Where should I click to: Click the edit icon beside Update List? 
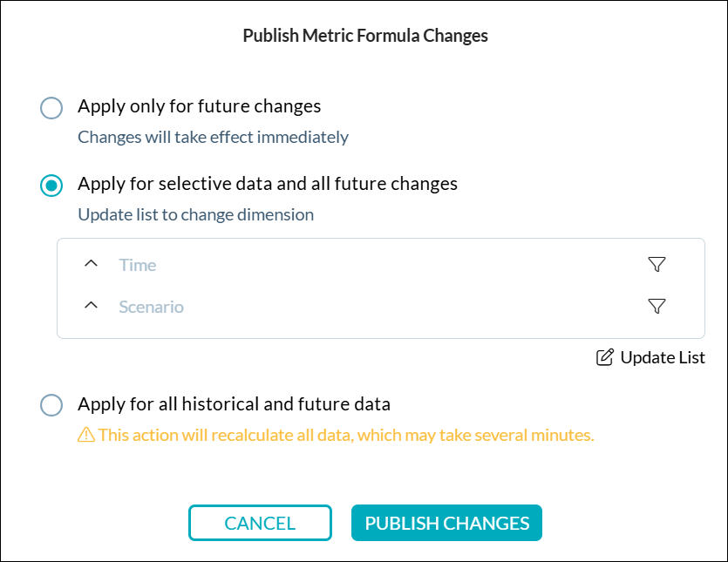(x=604, y=356)
